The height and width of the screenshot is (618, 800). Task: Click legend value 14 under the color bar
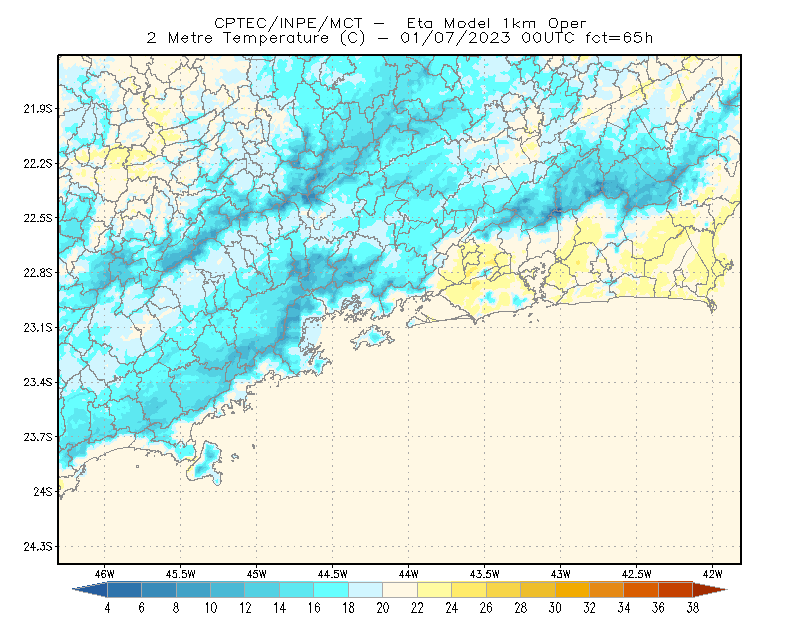pos(280,608)
